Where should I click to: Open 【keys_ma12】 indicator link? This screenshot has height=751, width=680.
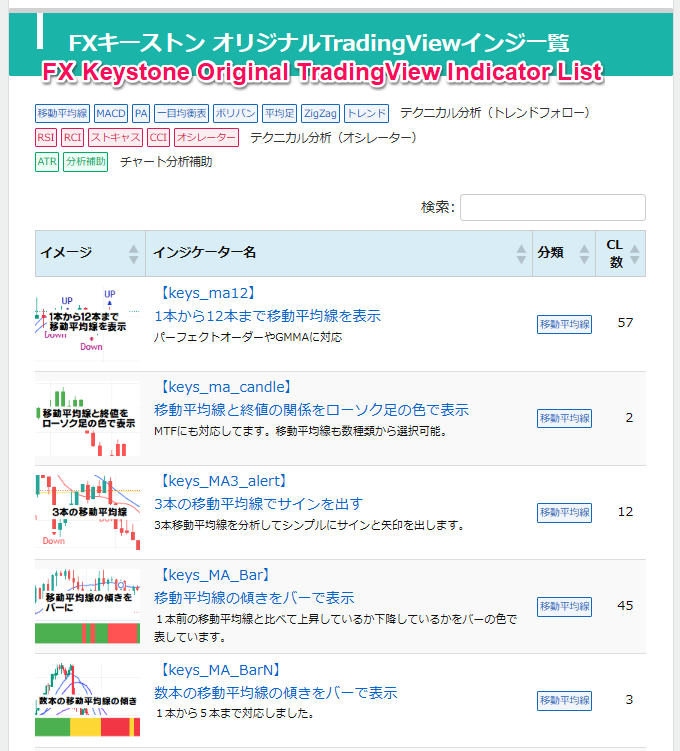206,293
